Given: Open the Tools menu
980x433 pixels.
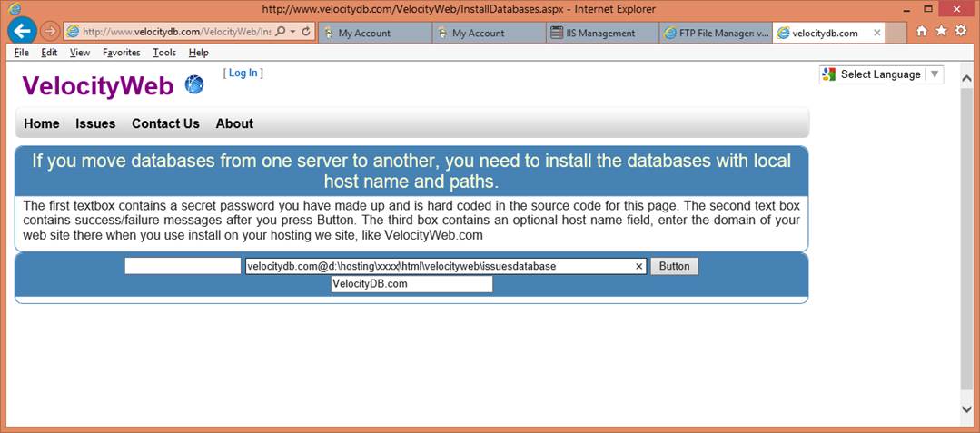Looking at the screenshot, I should [164, 53].
